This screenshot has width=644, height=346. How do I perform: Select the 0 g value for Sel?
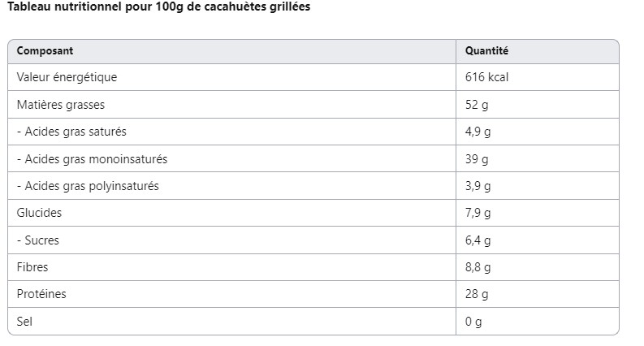pos(473,322)
